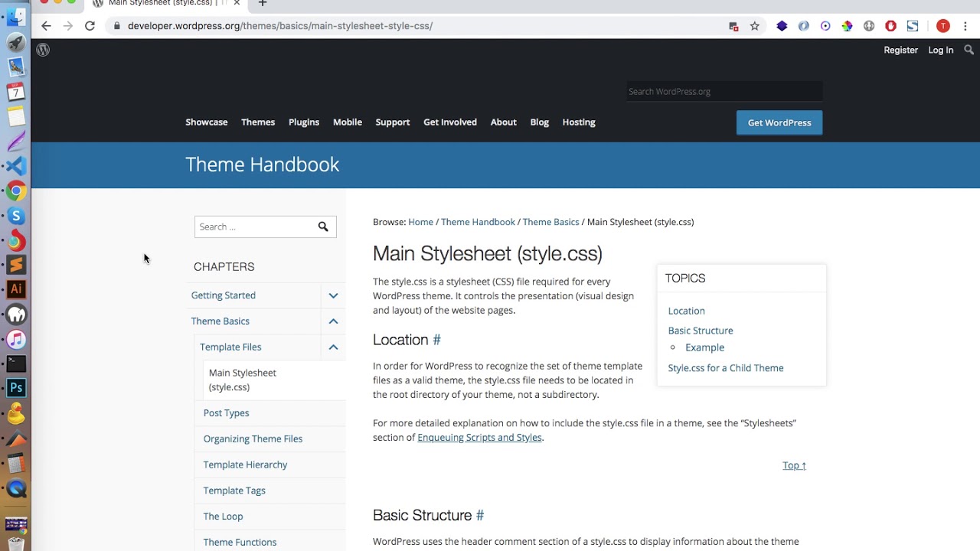Open the Theme Handbook header title

[x=263, y=165]
